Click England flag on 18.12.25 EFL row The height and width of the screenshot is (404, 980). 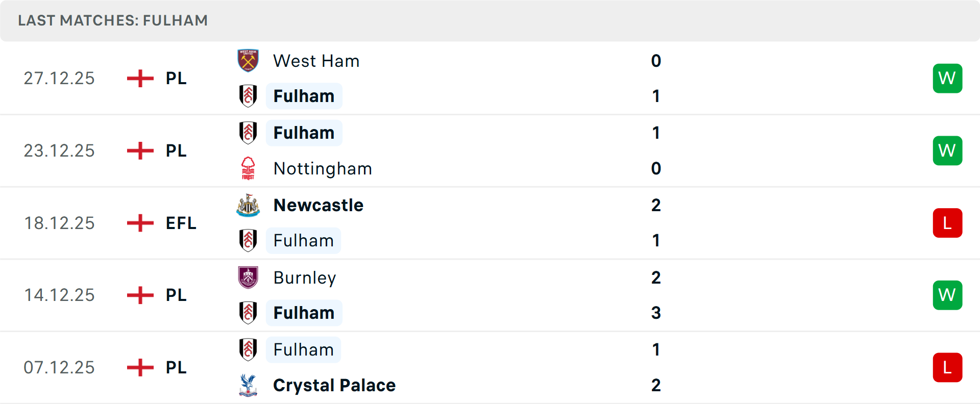140,223
